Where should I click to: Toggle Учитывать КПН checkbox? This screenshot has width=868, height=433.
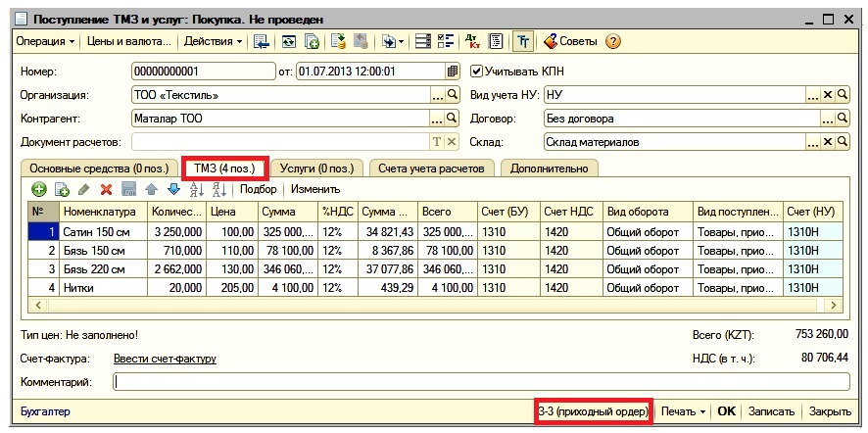click(477, 72)
